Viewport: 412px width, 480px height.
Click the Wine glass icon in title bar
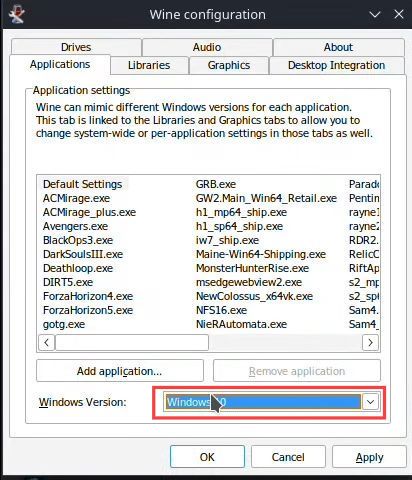(x=16, y=14)
